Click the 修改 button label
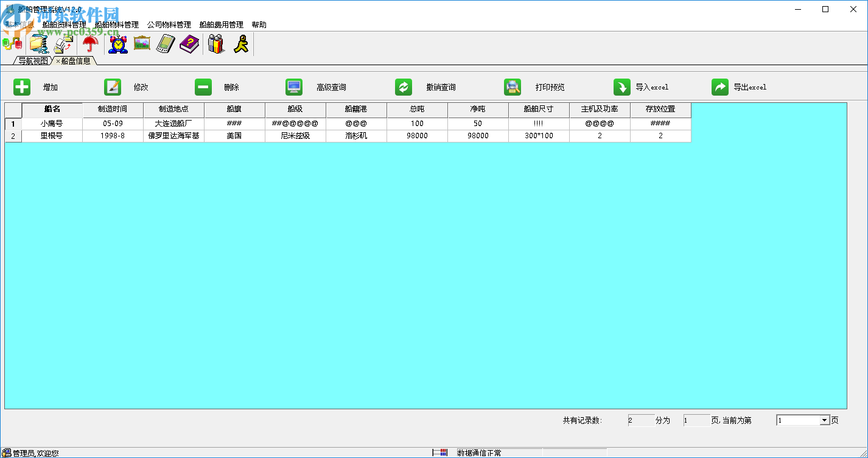Screen dimensions: 868x458 [141, 88]
